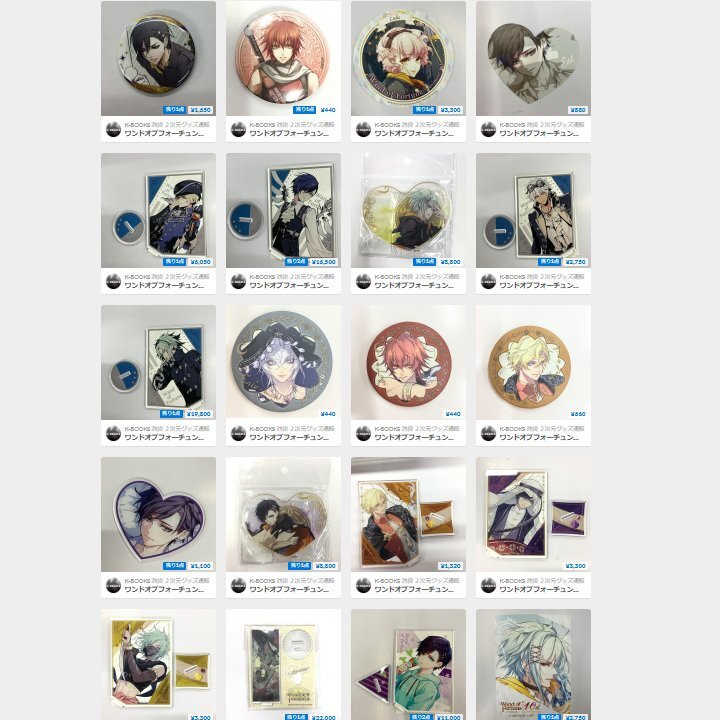Click K-BOOKS seller avatar under black-haired can badge
Viewport: 720px width, 720px height.
(x=113, y=129)
